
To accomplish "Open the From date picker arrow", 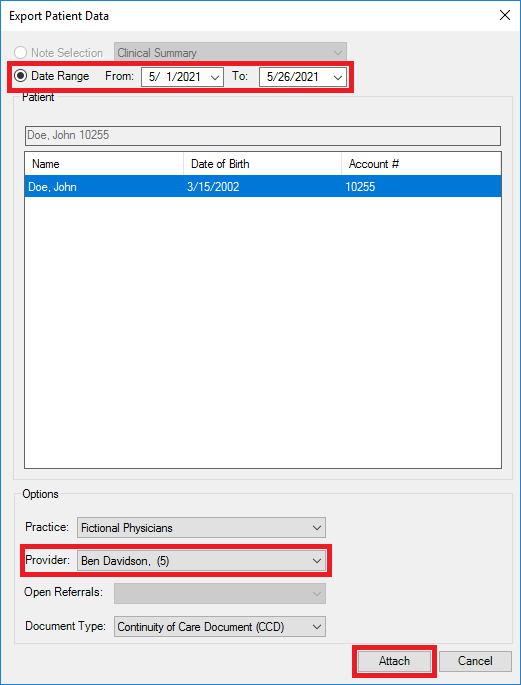I will pos(214,77).
